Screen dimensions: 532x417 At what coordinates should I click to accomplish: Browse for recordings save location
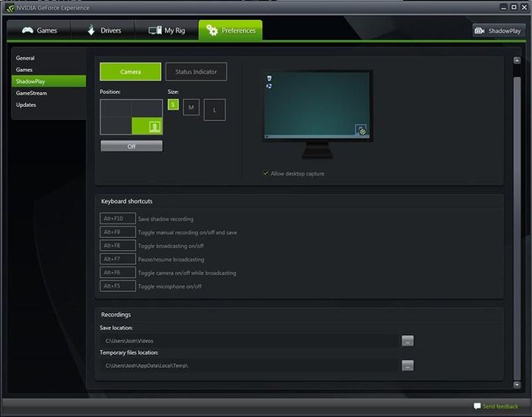point(407,341)
